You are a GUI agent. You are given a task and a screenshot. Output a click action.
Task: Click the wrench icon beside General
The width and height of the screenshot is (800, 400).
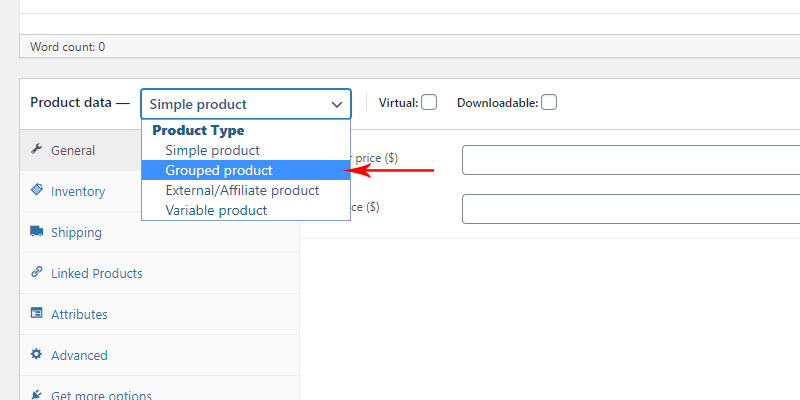pos(36,149)
